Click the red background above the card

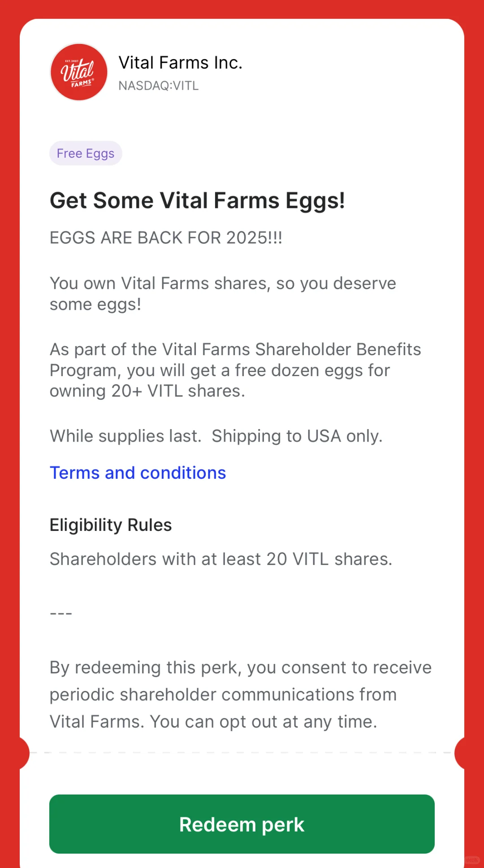click(242, 9)
